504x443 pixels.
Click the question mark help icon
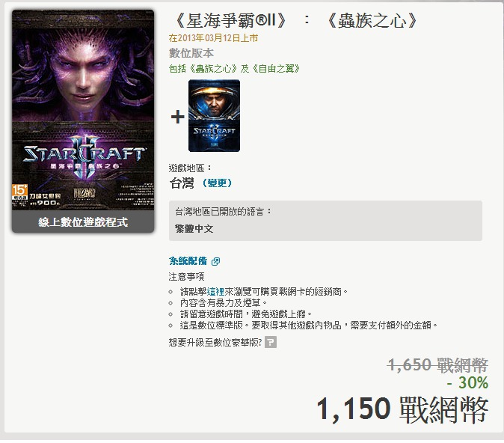(271, 342)
